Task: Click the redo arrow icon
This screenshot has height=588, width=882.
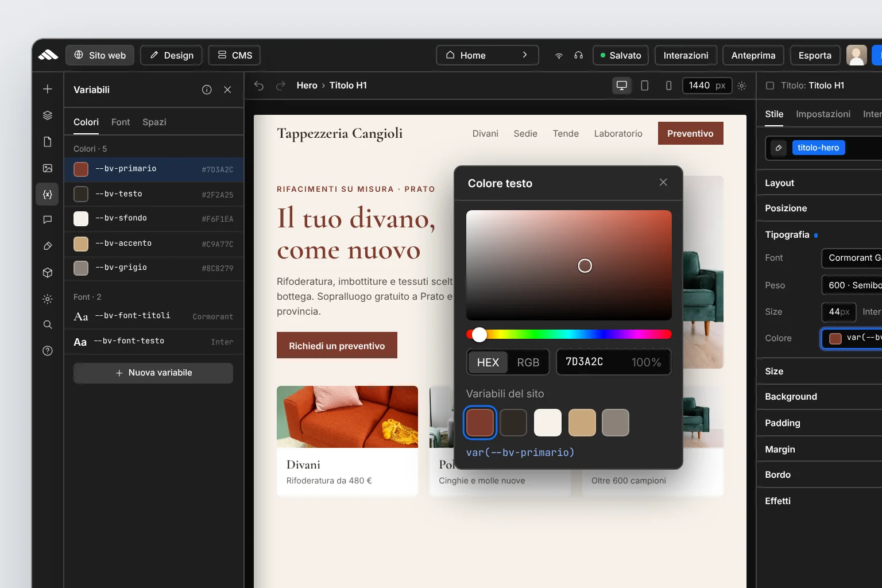Action: click(281, 86)
